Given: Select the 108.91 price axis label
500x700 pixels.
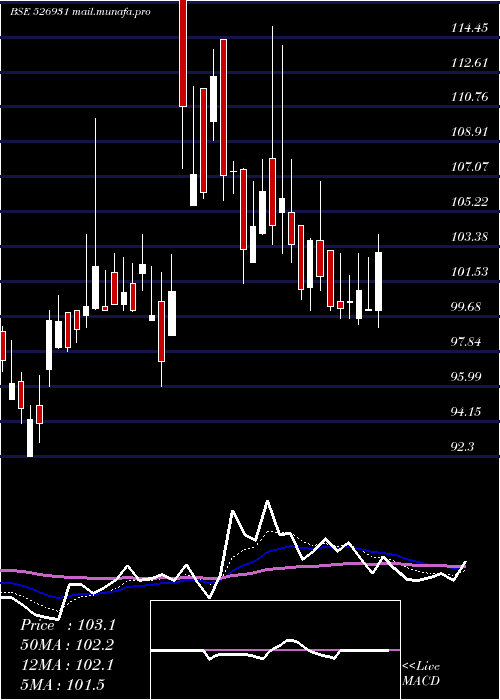Looking at the screenshot, I should coord(469,132).
